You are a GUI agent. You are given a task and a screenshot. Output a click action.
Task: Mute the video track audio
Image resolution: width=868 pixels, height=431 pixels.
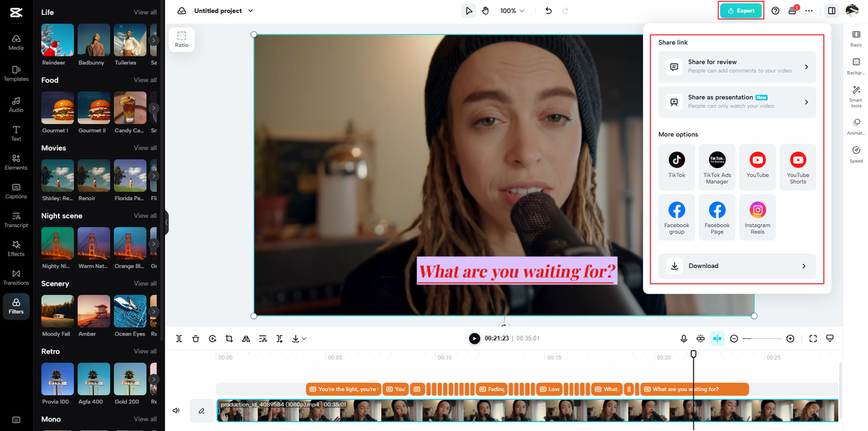(x=176, y=411)
